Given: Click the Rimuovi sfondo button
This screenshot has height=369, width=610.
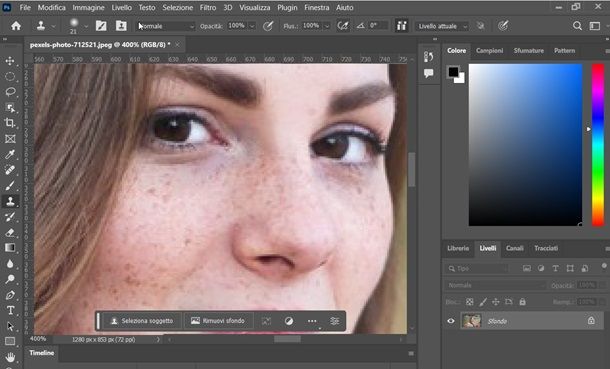Looking at the screenshot, I should (x=218, y=321).
